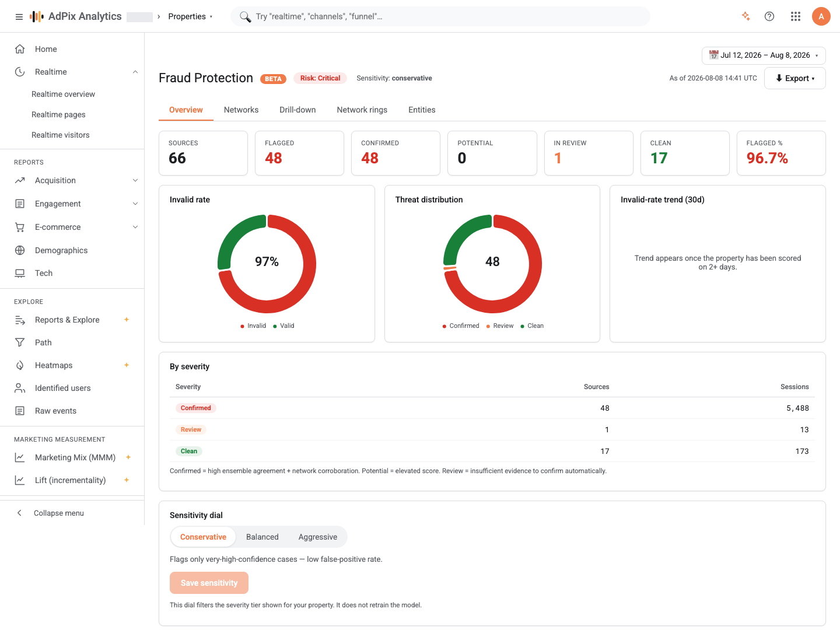840x640 pixels.
Task: Select Aggressive sensitivity option
Action: [x=318, y=537]
